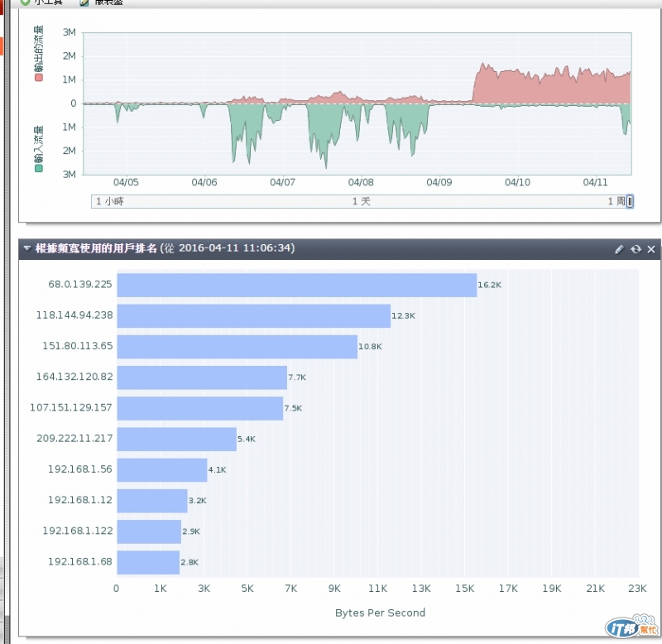Click IP label 192.168.1.56
The image size is (662, 644).
pos(80,469)
